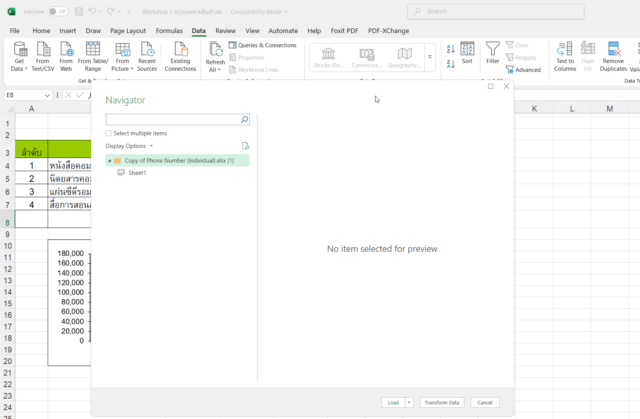The image size is (640, 419).
Task: Click the Undo arrow
Action: pos(92,11)
